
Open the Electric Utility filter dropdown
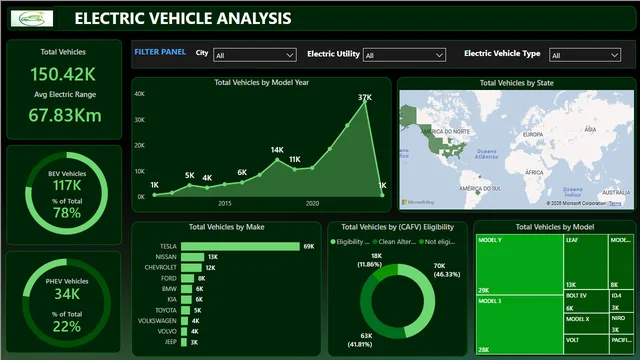click(x=404, y=55)
